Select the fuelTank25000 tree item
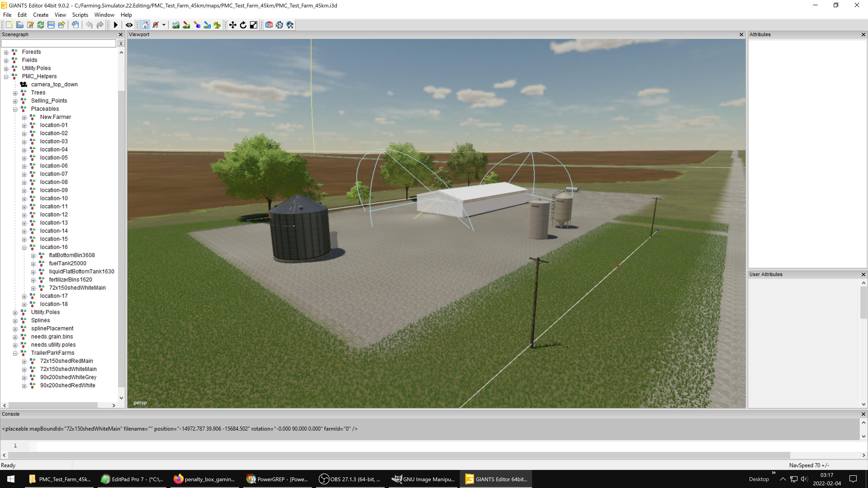 (67, 263)
